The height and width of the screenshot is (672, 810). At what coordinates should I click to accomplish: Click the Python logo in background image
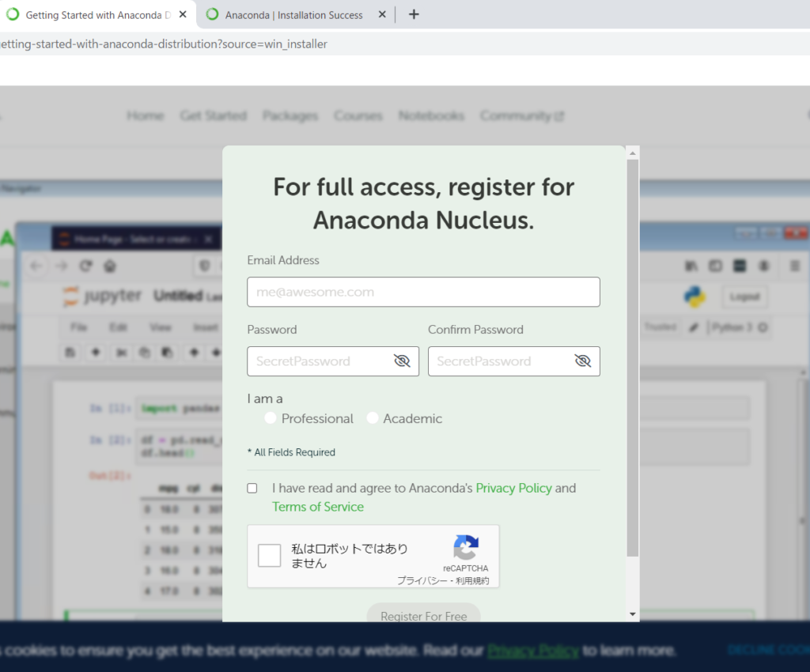pyautogui.click(x=695, y=296)
